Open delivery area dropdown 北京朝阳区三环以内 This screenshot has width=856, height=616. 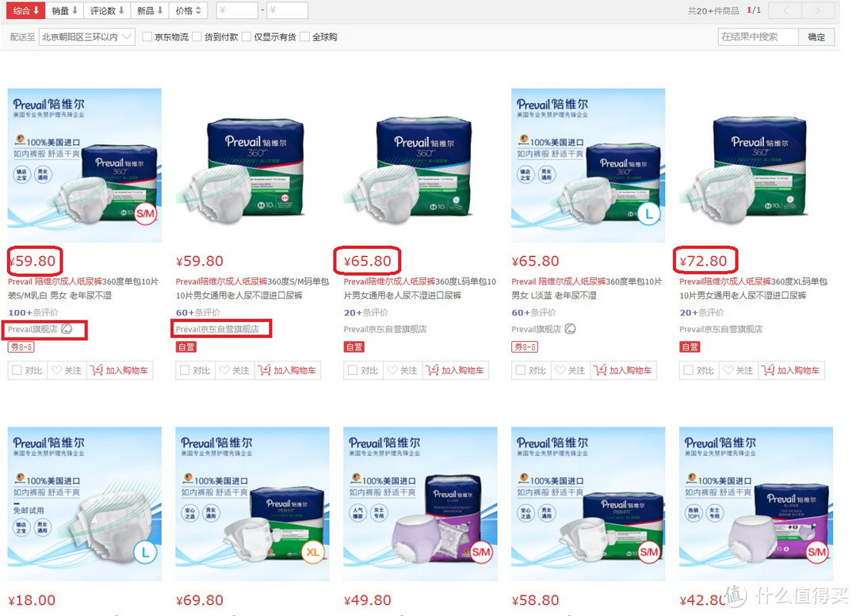point(87,36)
